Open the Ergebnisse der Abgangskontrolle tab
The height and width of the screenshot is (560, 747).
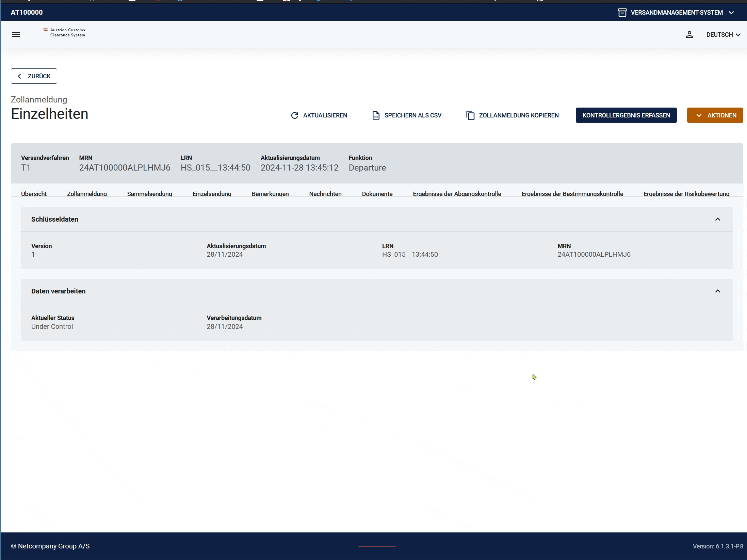click(x=457, y=194)
